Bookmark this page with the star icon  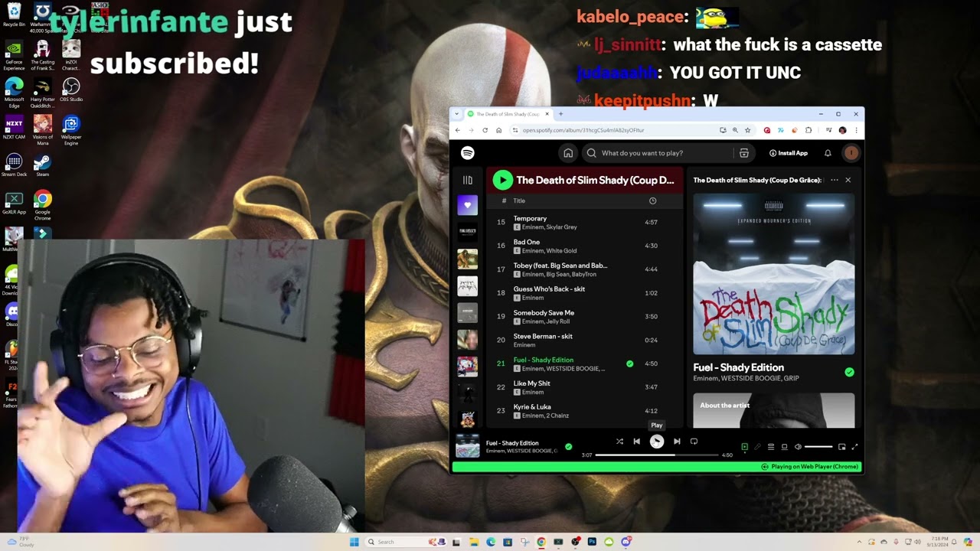click(x=748, y=130)
